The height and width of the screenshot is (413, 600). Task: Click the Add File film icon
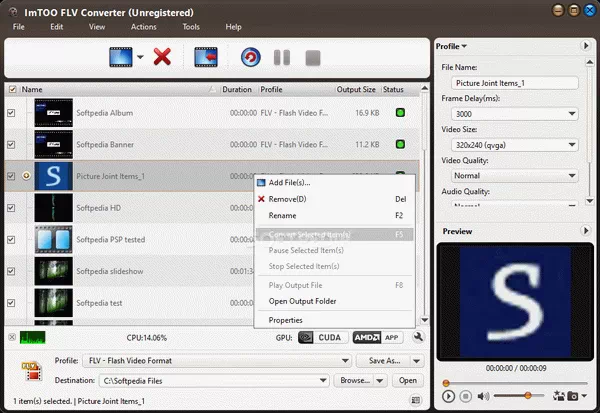[x=122, y=57]
